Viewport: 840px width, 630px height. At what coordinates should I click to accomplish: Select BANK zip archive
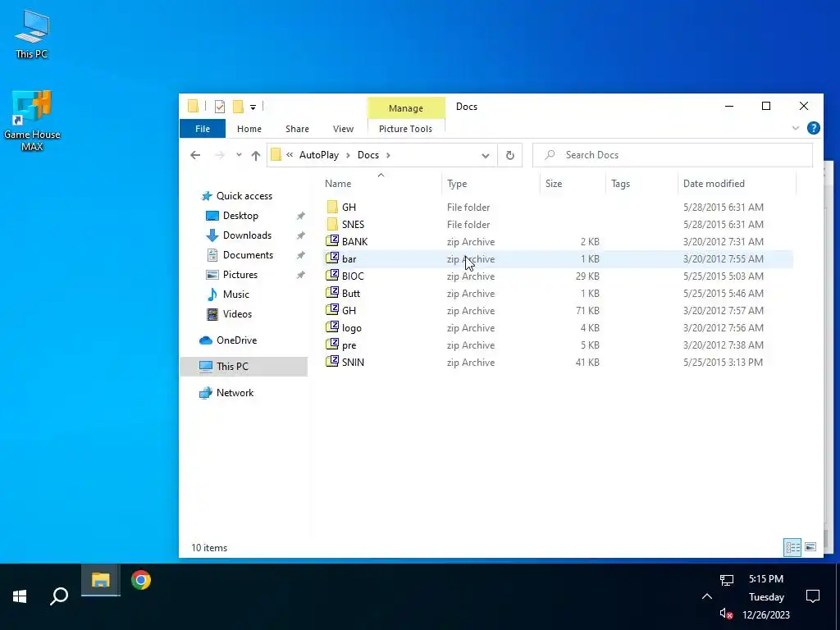point(558,242)
